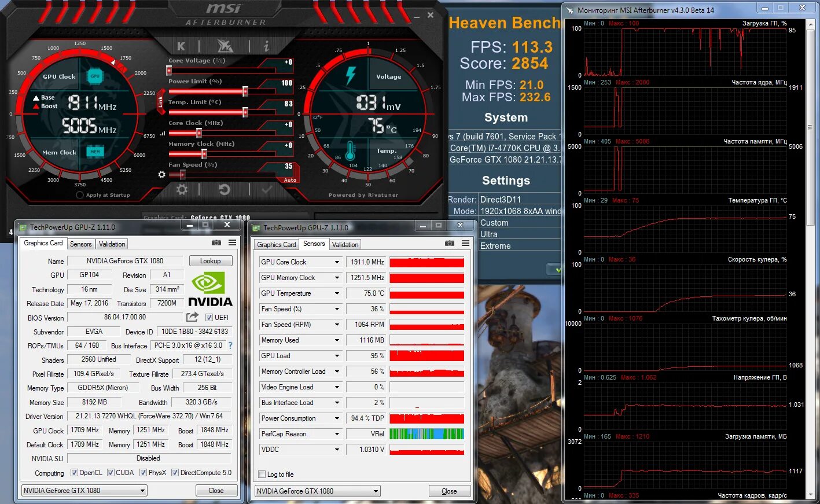The image size is (820, 504).
Task: Click the Fan Speed slider handle
Action: coord(182,175)
